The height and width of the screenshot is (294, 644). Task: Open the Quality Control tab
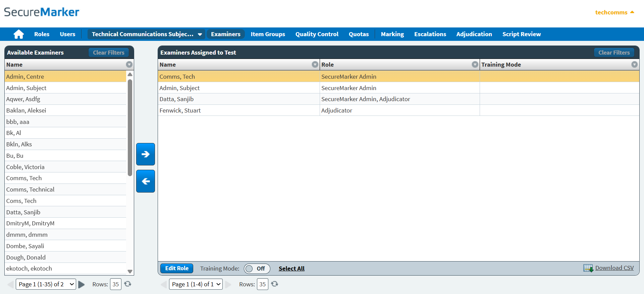click(317, 34)
